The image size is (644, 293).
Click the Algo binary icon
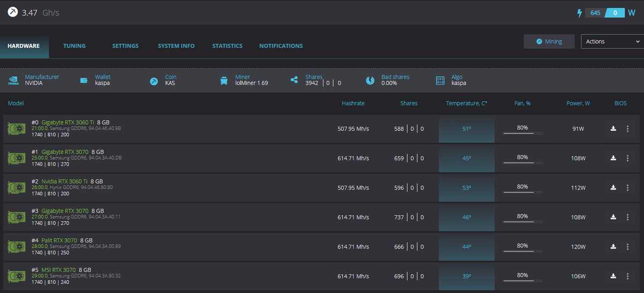[440, 80]
